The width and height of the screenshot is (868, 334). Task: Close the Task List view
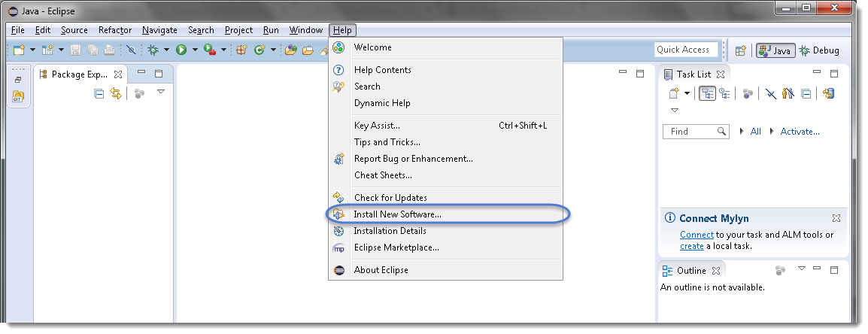pos(721,74)
